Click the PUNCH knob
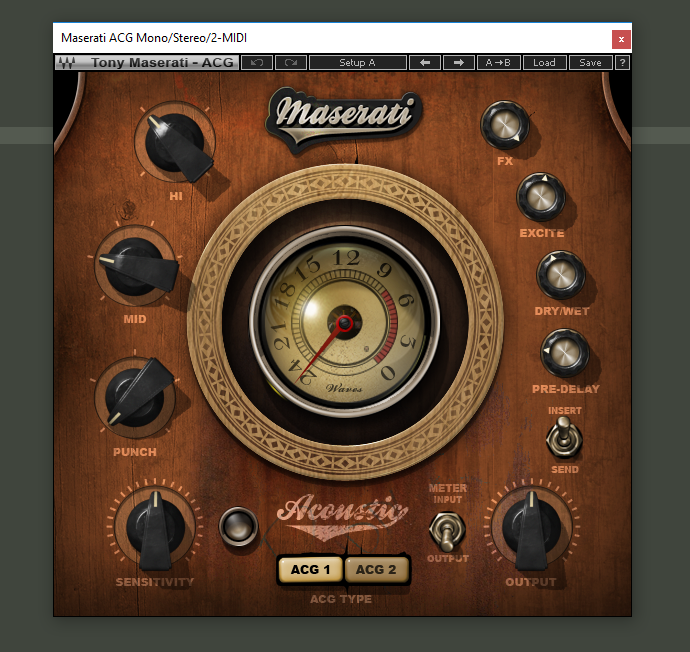690x652 pixels. click(135, 397)
